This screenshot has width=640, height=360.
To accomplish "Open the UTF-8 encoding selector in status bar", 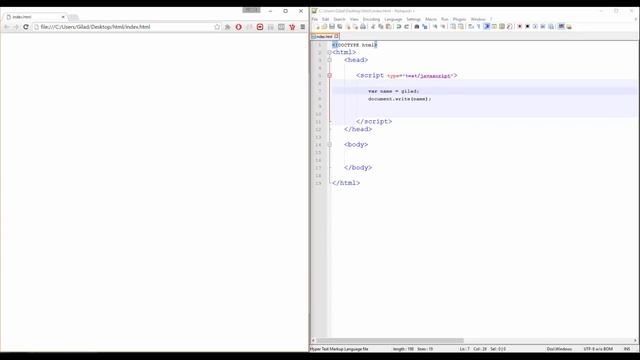I will (598, 349).
